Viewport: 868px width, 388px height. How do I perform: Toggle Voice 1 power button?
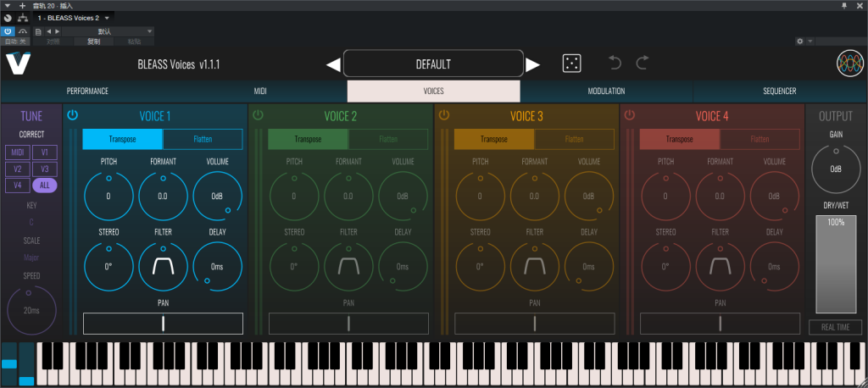[x=73, y=115]
